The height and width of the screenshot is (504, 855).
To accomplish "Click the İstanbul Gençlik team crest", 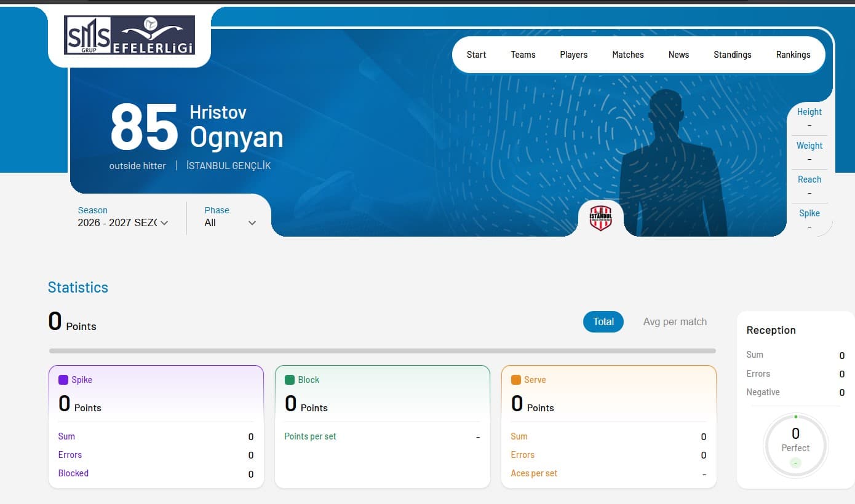I will [x=601, y=218].
